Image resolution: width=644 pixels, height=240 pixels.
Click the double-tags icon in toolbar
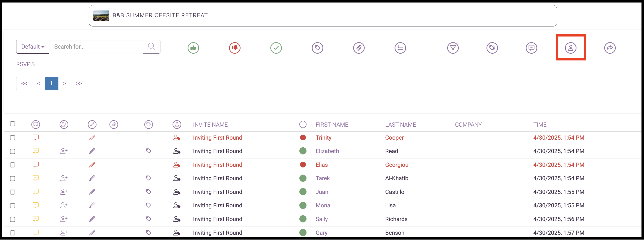point(492,48)
